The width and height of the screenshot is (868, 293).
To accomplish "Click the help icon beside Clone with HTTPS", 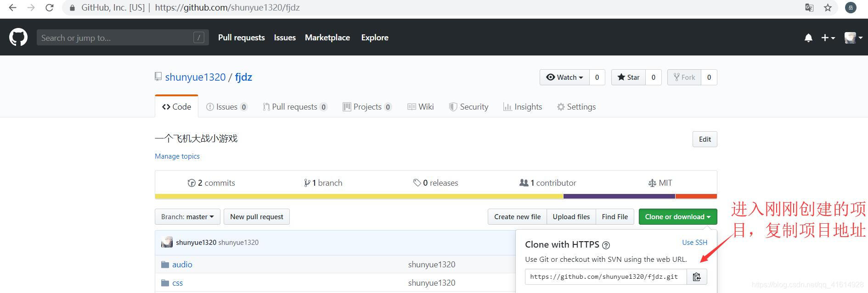I will pyautogui.click(x=606, y=245).
